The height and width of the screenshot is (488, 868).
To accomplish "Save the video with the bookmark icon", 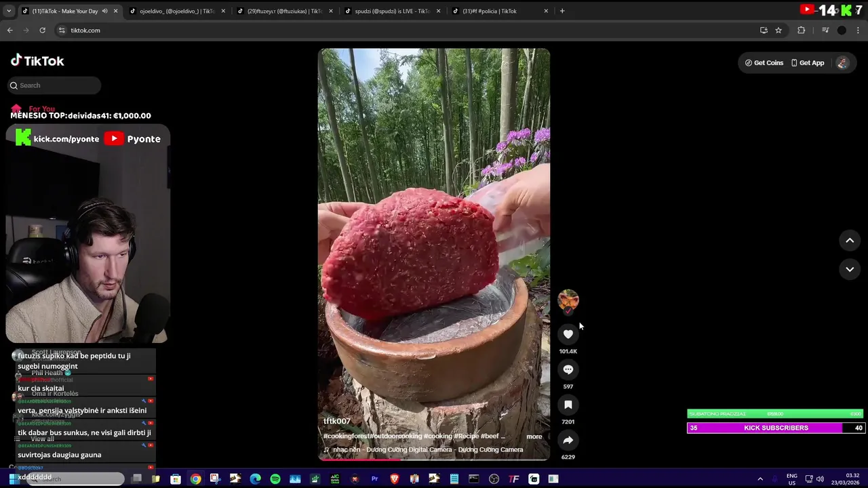I will (568, 405).
